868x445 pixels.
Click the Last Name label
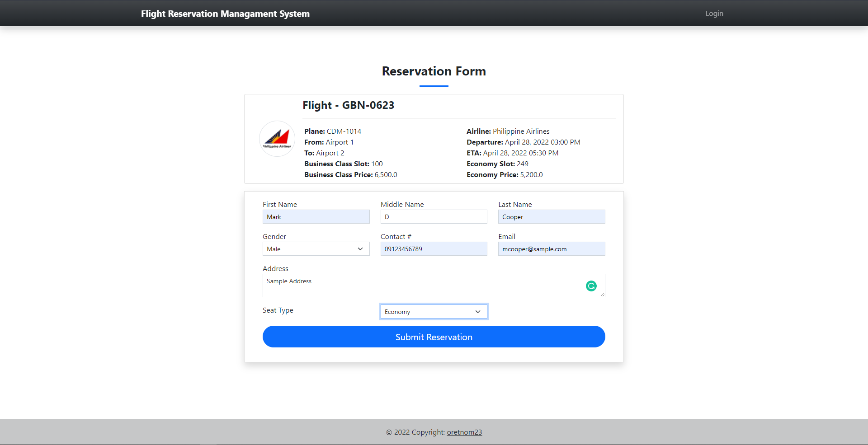click(x=515, y=205)
